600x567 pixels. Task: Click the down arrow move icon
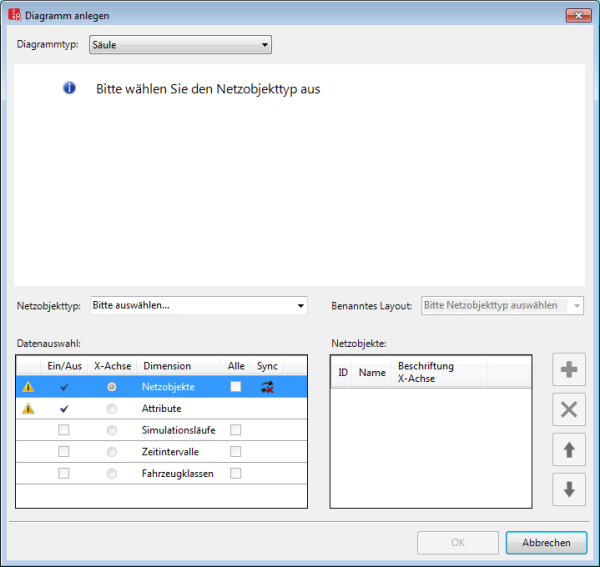point(569,489)
